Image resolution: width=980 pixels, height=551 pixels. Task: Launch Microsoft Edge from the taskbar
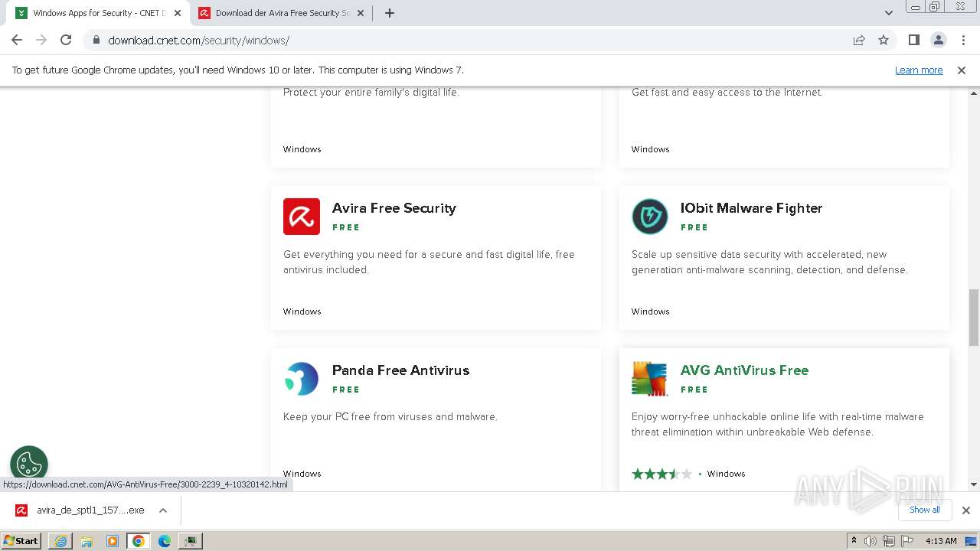(x=165, y=540)
